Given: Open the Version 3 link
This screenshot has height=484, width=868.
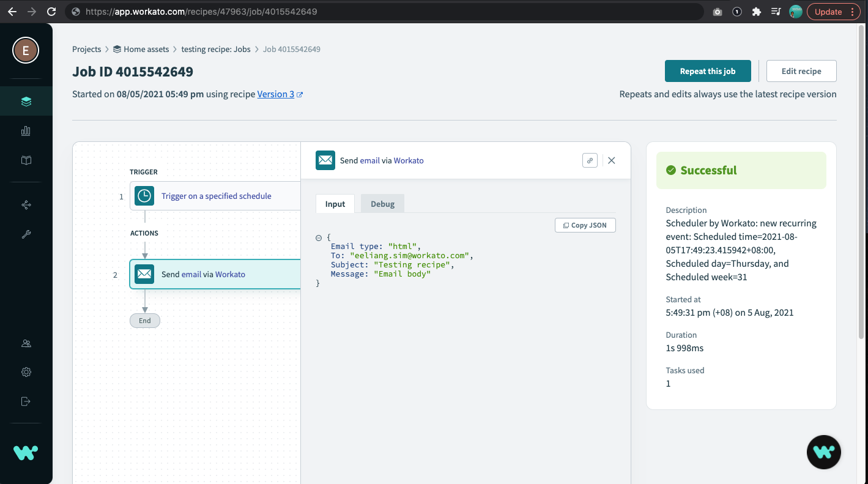Looking at the screenshot, I should tap(275, 94).
